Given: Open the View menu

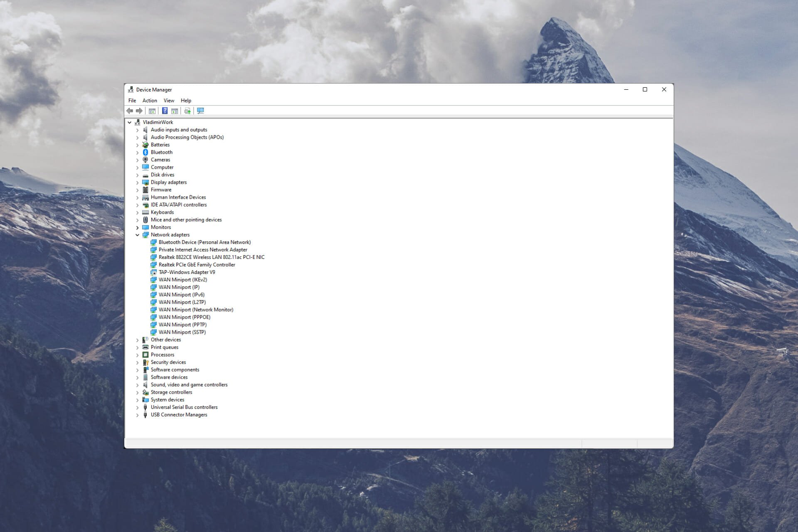Looking at the screenshot, I should point(169,100).
